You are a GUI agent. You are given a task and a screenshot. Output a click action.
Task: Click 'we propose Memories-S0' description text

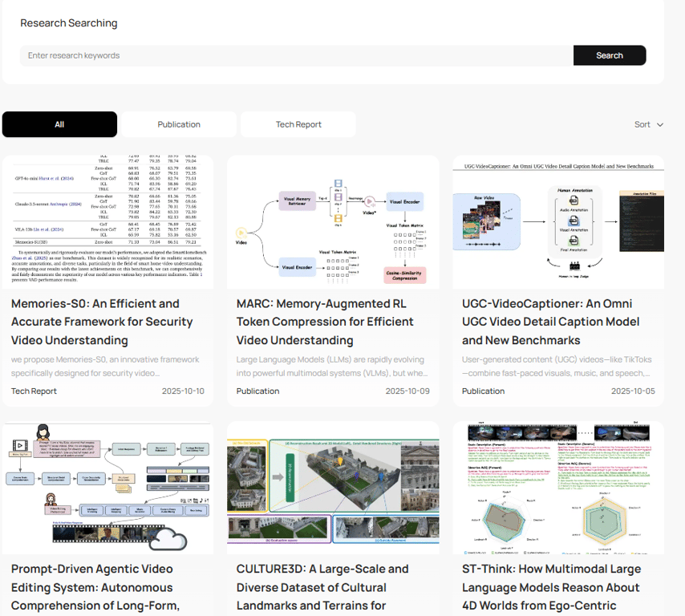pyautogui.click(x=105, y=366)
